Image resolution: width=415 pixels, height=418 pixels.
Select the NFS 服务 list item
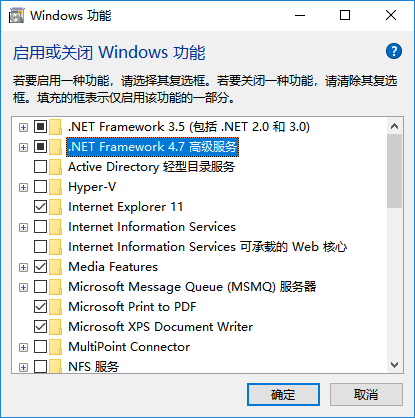click(x=93, y=367)
